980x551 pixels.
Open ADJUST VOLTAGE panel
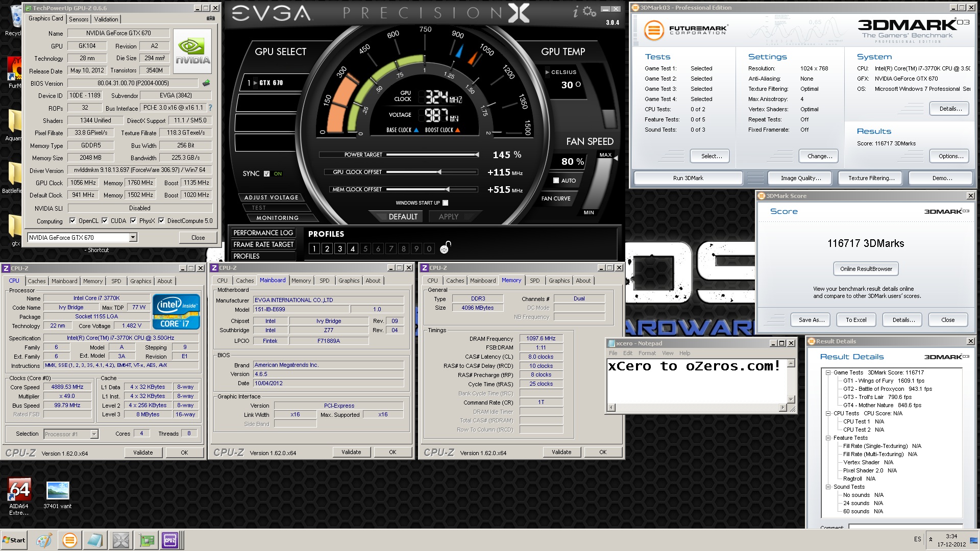(x=271, y=197)
